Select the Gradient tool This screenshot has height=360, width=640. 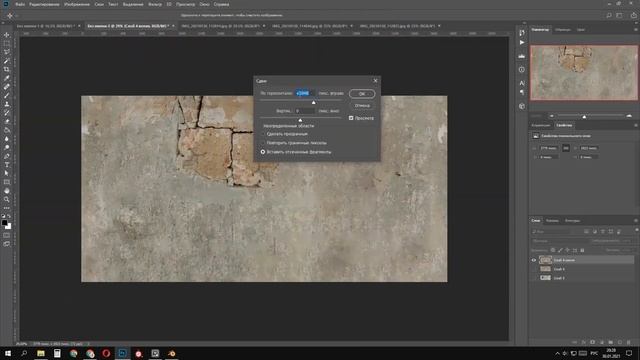pos(7,130)
